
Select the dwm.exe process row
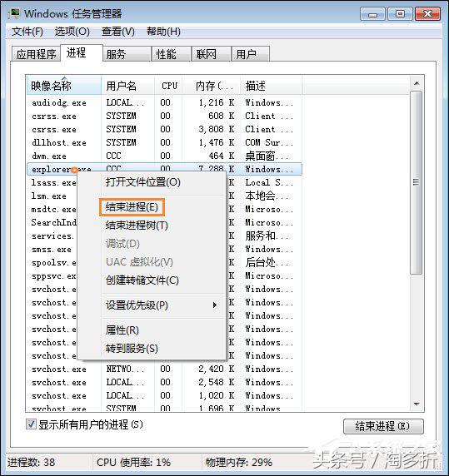pyautogui.click(x=164, y=156)
